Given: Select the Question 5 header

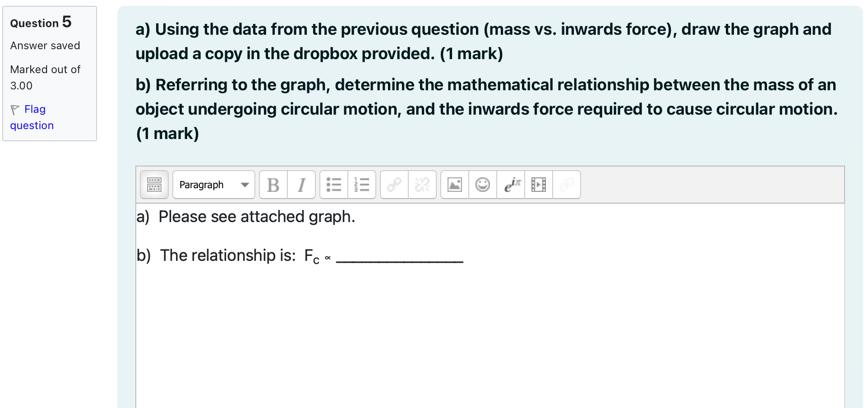Looking at the screenshot, I should coord(41,23).
